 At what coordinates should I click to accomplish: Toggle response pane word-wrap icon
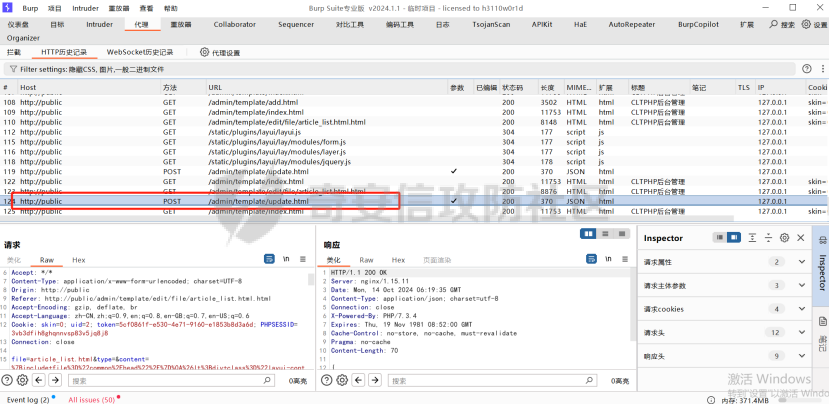[x=591, y=259]
